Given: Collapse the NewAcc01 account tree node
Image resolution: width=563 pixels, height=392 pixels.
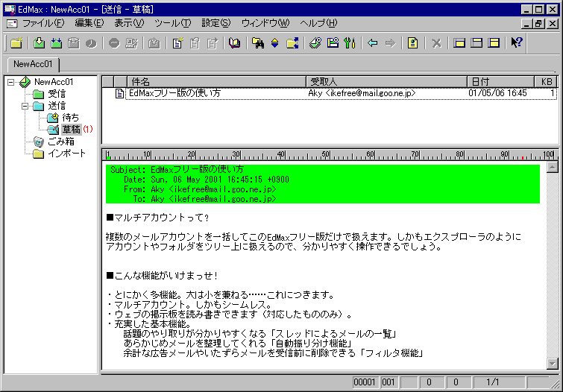Looking at the screenshot, I should click(x=10, y=82).
